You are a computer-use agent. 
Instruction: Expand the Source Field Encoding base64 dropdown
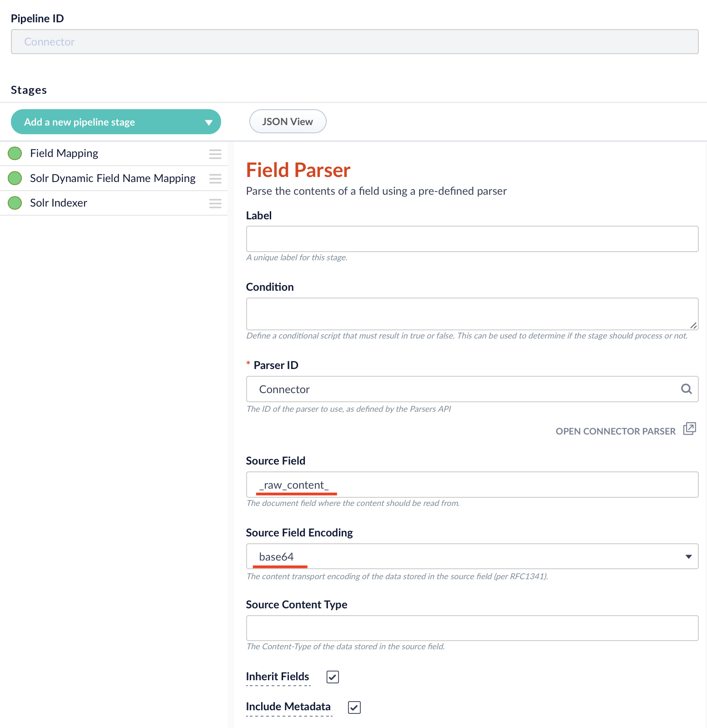tap(472, 556)
